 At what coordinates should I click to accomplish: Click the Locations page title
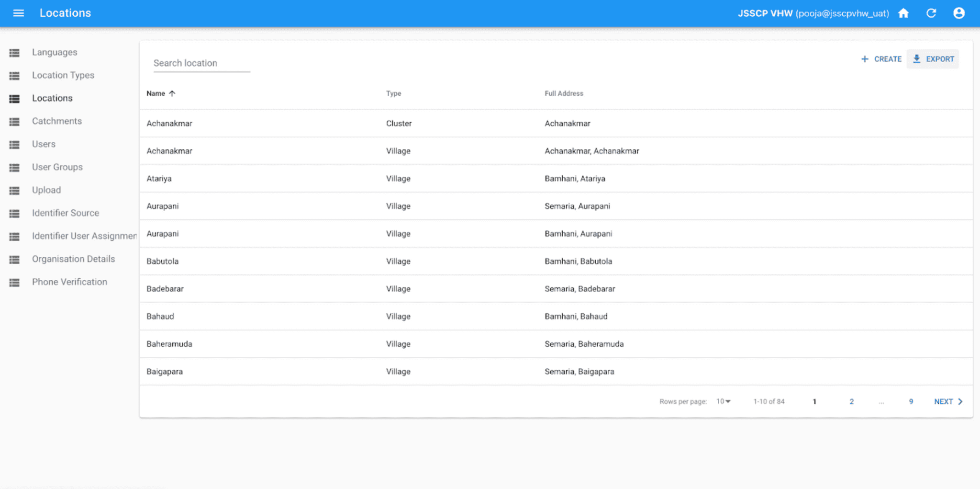point(65,13)
